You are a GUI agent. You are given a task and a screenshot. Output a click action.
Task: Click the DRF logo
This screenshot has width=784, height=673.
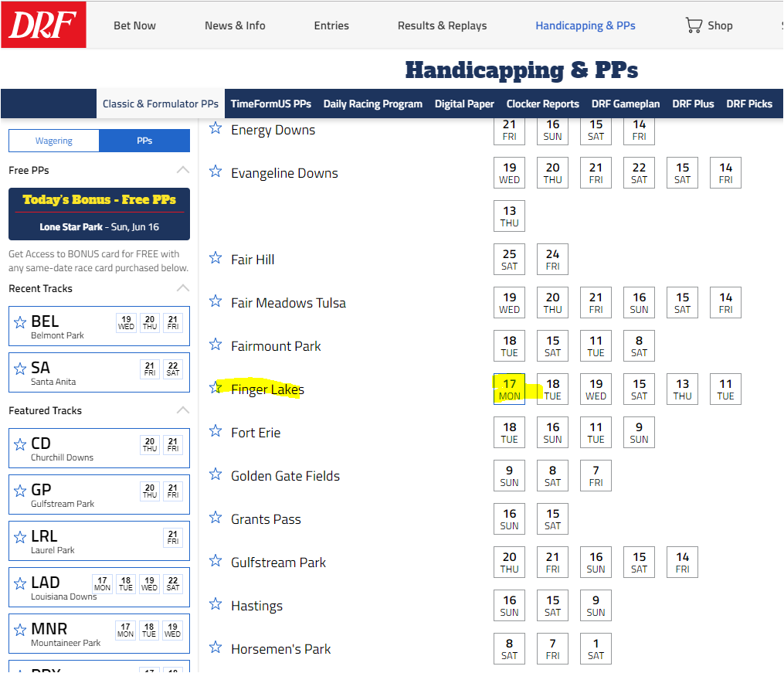pos(43,25)
